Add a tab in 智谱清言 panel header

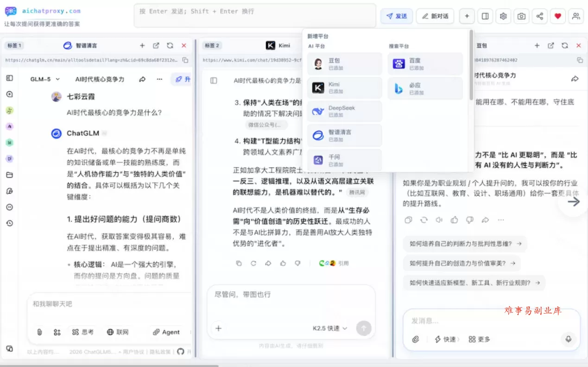(x=142, y=45)
